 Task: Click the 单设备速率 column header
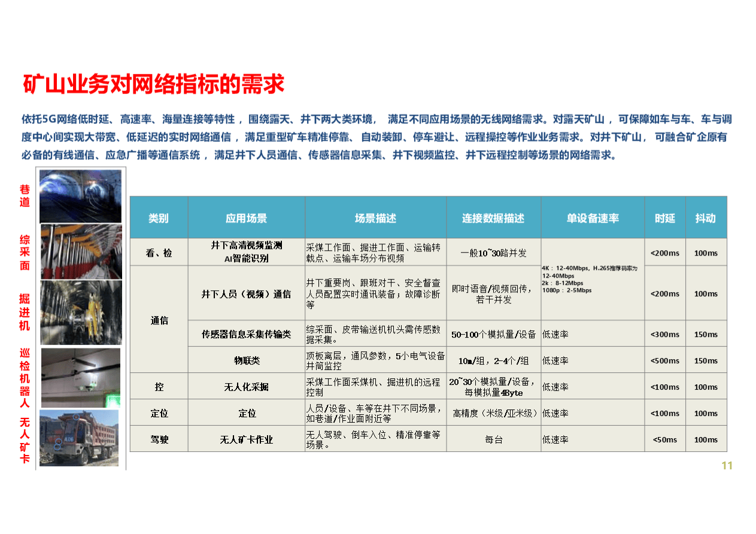(592, 218)
